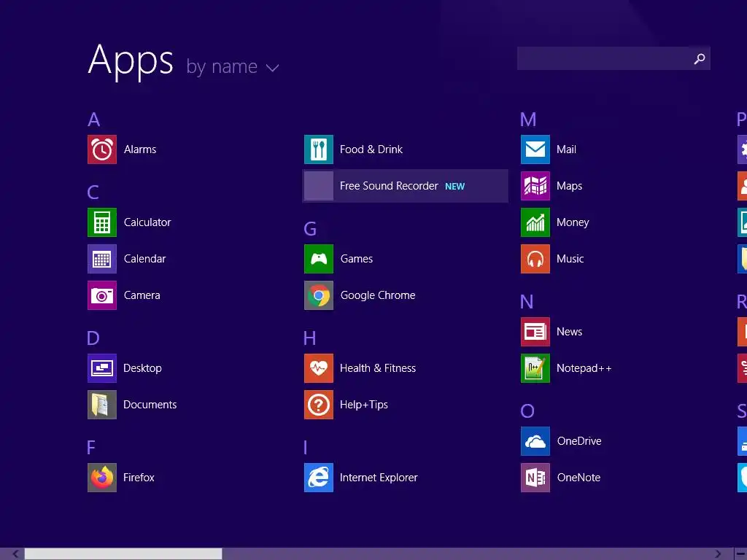Click the Free Sound Recorder blank icon
The width and height of the screenshot is (747, 560).
(x=319, y=186)
